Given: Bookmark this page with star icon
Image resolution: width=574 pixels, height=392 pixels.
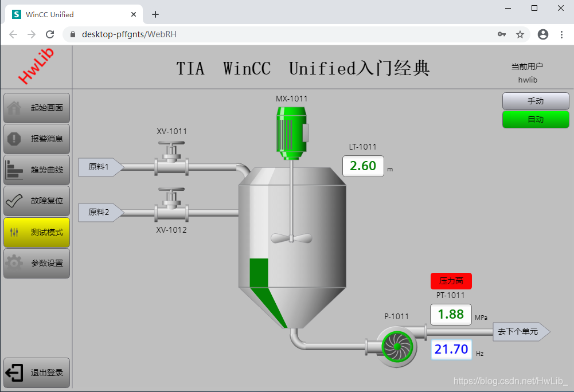Looking at the screenshot, I should click(x=520, y=34).
